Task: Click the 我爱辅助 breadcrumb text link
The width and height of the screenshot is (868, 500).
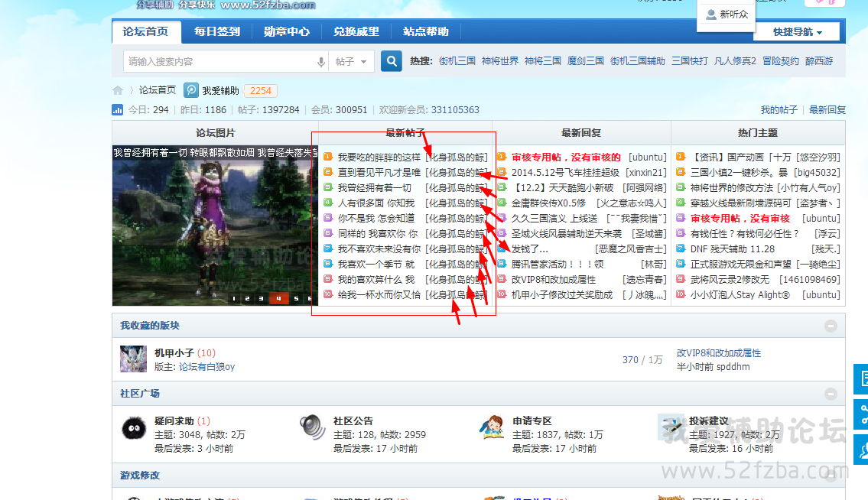Action: tap(220, 91)
